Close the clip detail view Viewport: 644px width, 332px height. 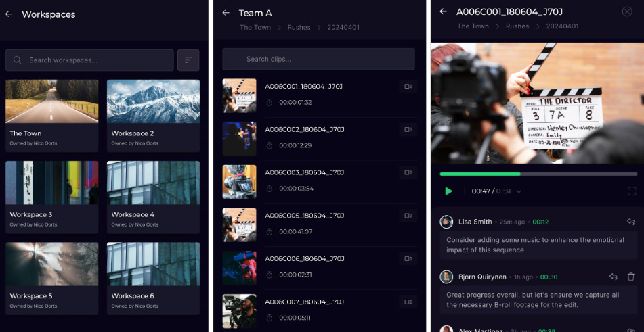(x=627, y=11)
